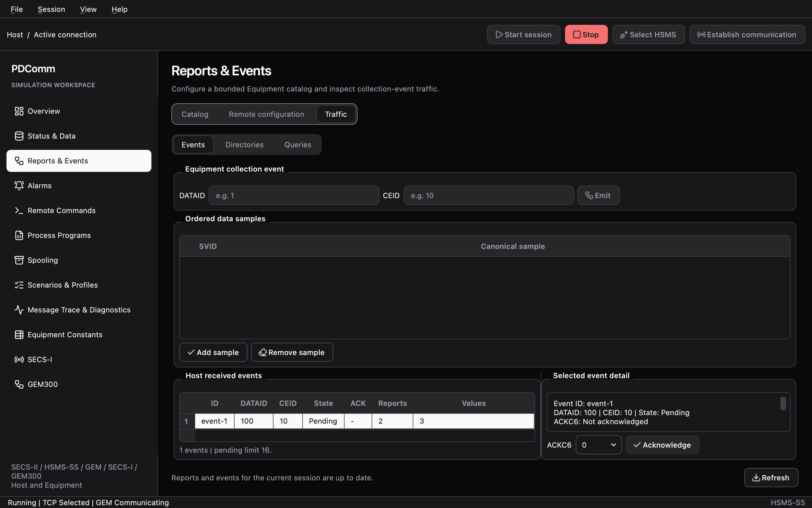Image resolution: width=812 pixels, height=508 pixels.
Task: Select the event-1 ID cell
Action: pos(214,421)
